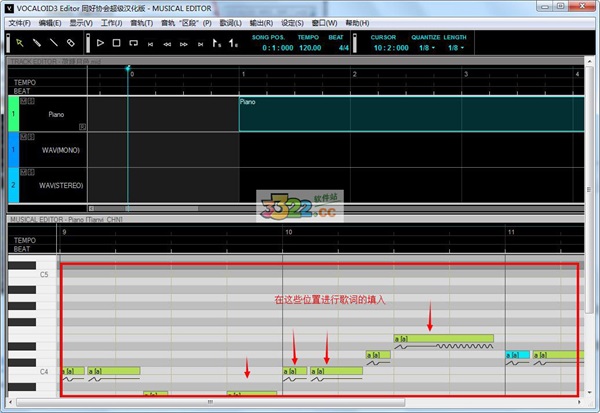Image resolution: width=600 pixels, height=413 pixels.
Task: Select the eraser tool
Action: (x=70, y=43)
